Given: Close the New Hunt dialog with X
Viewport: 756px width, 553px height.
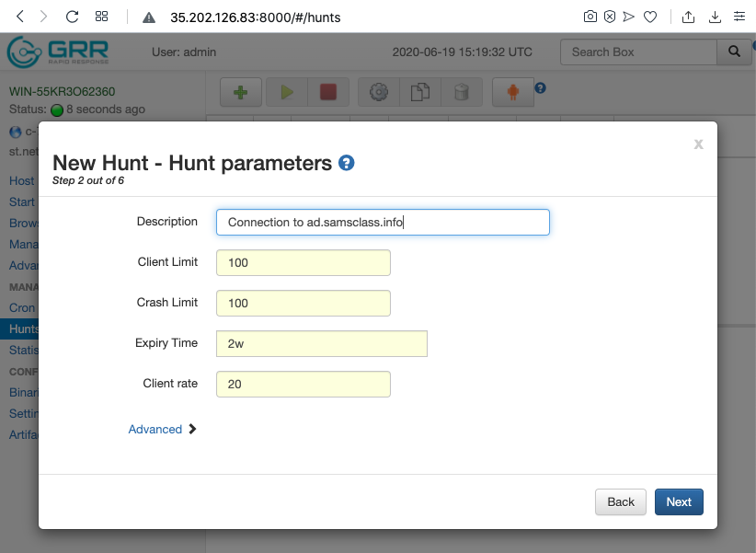Looking at the screenshot, I should pyautogui.click(x=699, y=144).
